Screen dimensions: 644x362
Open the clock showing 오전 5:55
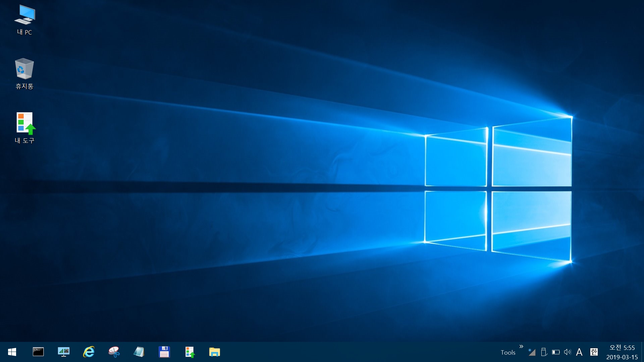coord(622,352)
